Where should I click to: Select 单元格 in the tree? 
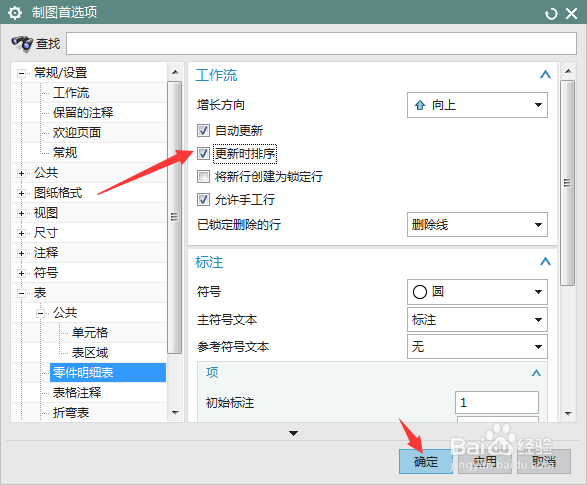pos(90,333)
